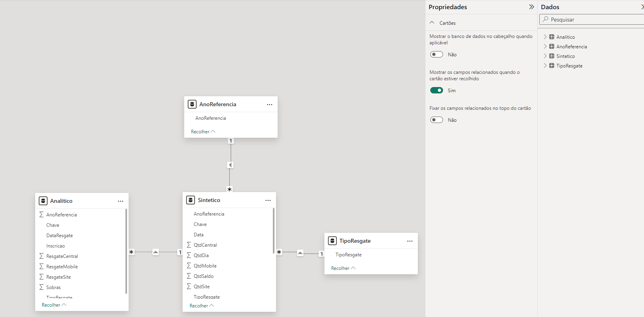Select the filter direction arrow between Sintetico and TipoResgate
The image size is (644, 317).
click(x=300, y=253)
